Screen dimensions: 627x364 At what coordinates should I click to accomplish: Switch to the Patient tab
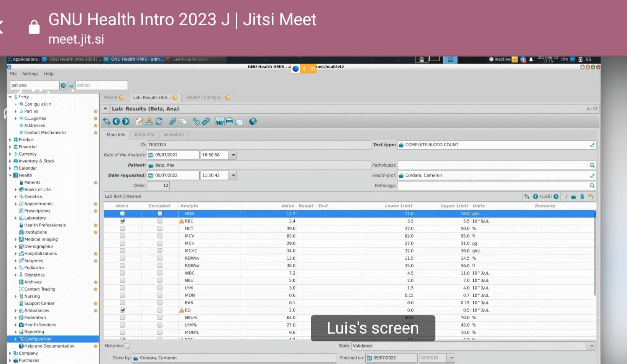tap(110, 97)
